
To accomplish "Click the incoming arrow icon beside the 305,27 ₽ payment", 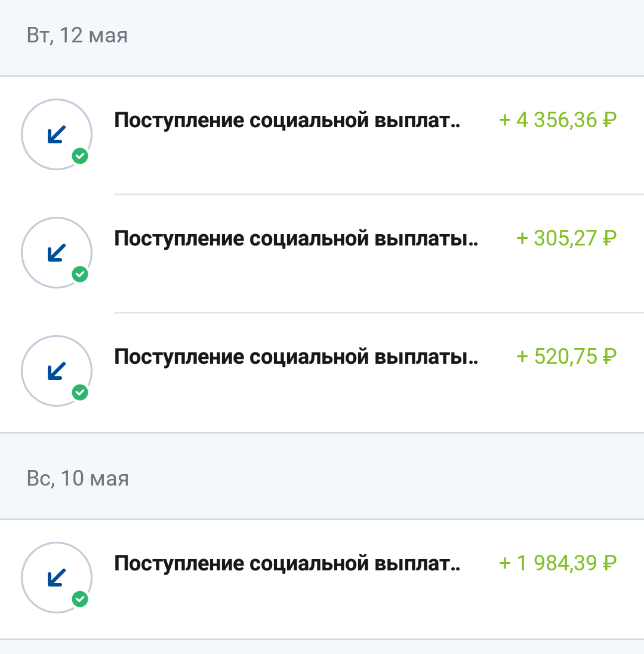I will 56,253.
